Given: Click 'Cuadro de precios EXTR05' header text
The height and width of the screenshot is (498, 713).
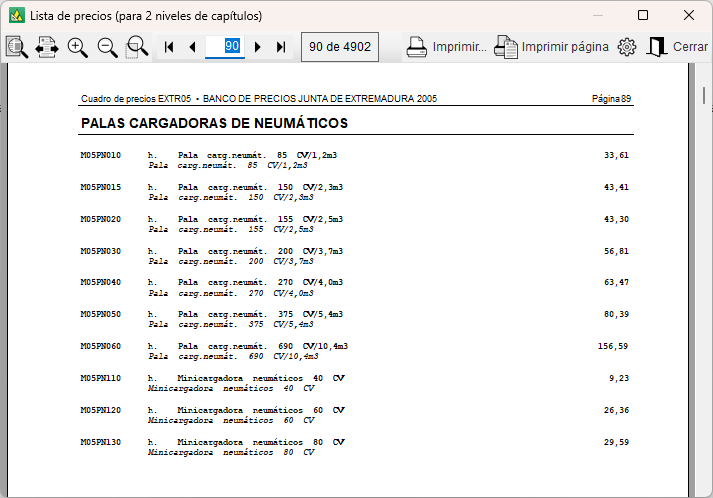Looking at the screenshot, I should click(x=136, y=99).
